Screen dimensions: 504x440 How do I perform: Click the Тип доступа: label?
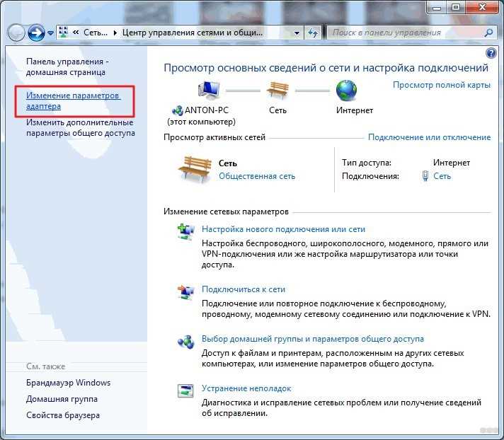pyautogui.click(x=367, y=163)
